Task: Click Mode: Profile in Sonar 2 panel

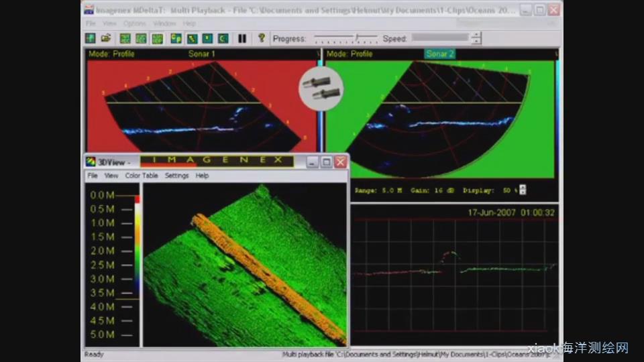Action: coord(349,54)
